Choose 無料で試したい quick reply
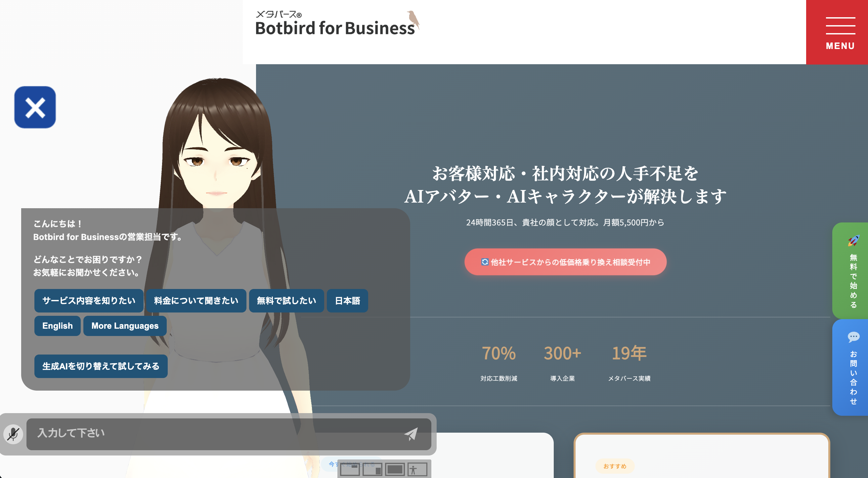Screen dimensions: 868x478 point(286,300)
